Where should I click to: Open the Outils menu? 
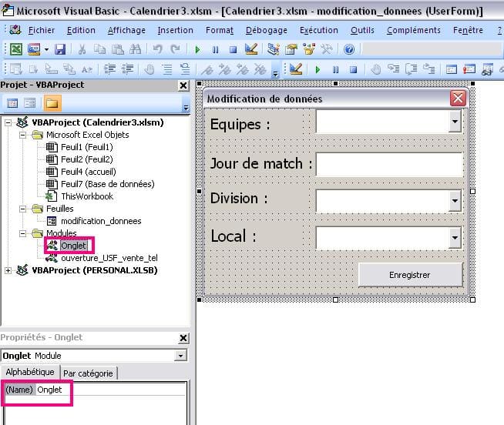(362, 30)
